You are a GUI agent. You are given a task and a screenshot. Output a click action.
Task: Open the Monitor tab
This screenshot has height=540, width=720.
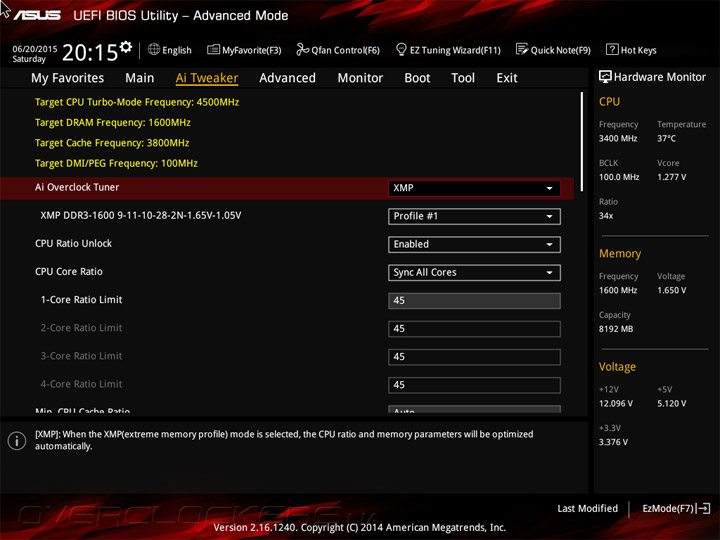click(x=360, y=78)
